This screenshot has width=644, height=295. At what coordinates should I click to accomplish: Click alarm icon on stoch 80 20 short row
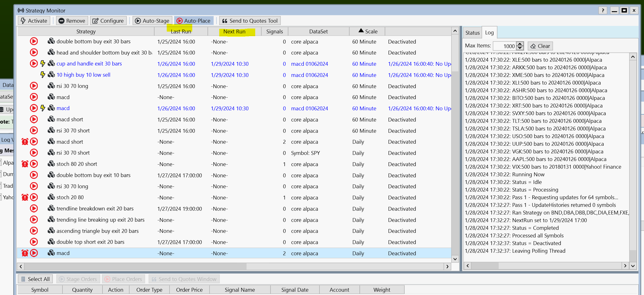point(25,164)
